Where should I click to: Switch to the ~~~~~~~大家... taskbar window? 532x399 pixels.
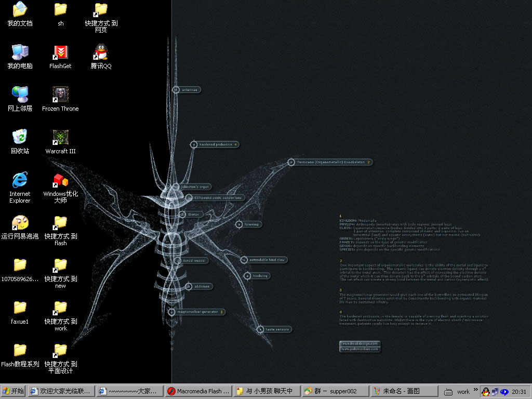point(129,391)
